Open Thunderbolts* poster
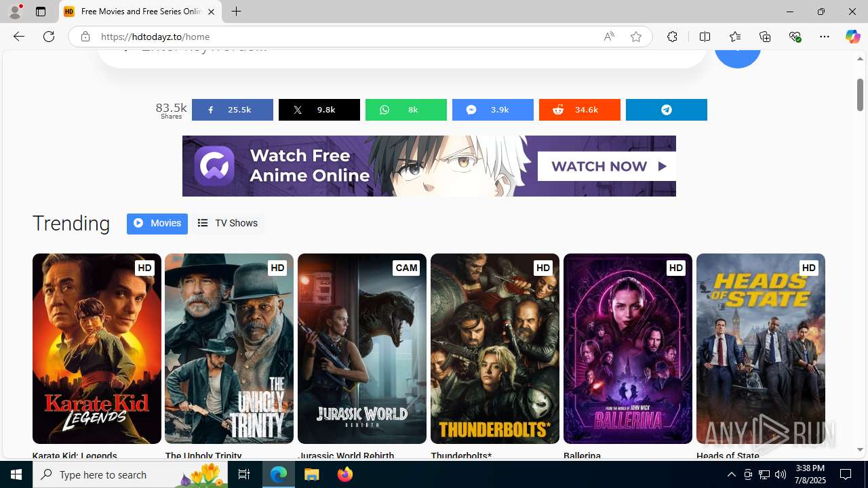The image size is (868, 488). [x=495, y=348]
